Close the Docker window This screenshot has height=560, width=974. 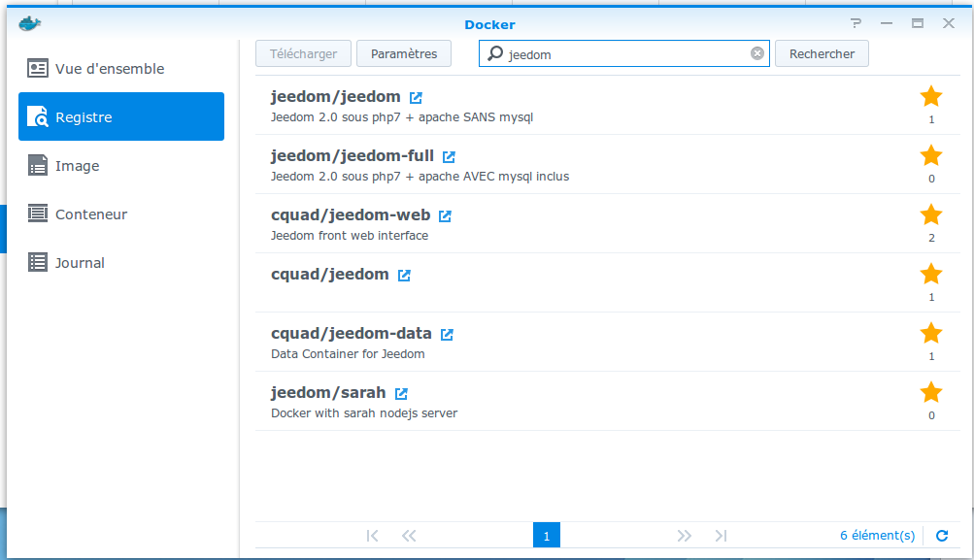click(949, 23)
